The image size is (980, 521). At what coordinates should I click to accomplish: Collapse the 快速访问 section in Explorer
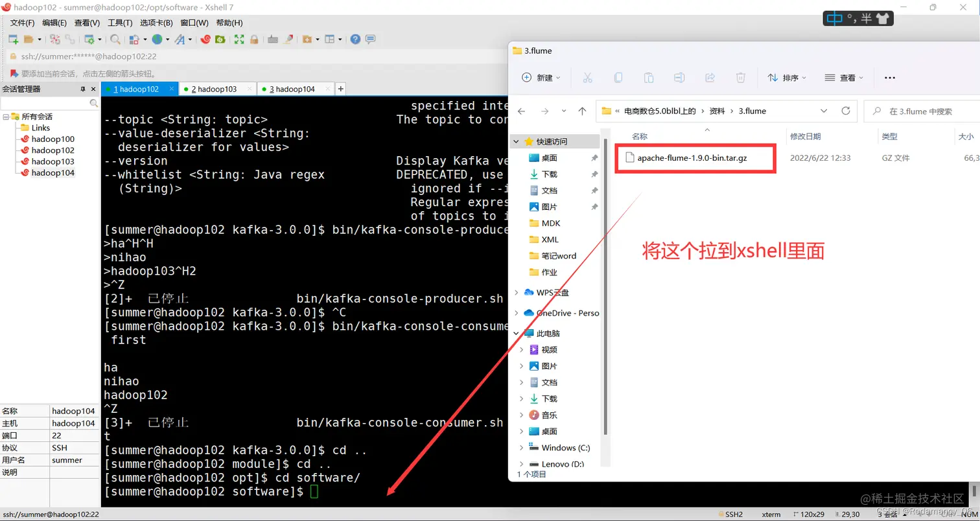click(x=516, y=141)
